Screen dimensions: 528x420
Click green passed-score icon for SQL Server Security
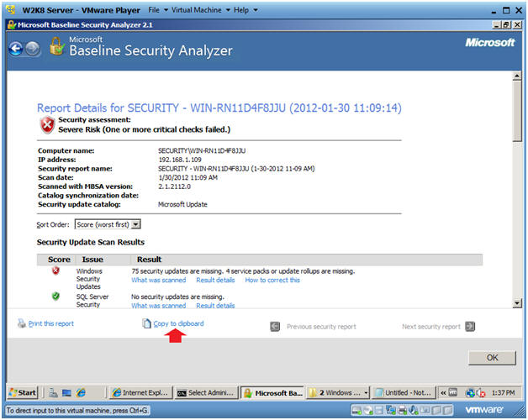point(55,296)
